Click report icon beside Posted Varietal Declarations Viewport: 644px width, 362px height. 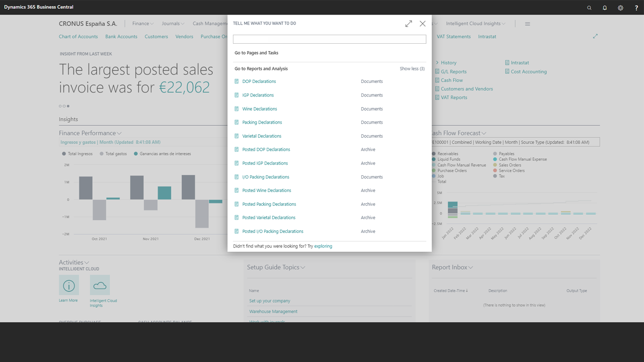tap(237, 218)
